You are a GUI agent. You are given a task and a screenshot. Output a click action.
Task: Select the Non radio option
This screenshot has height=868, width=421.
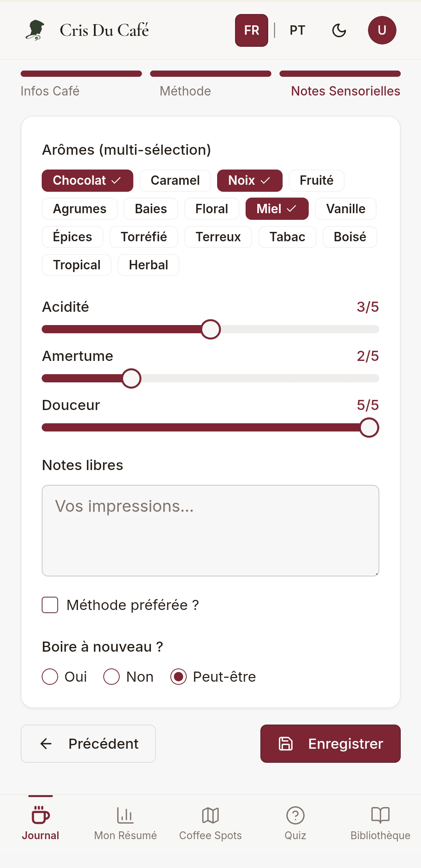tap(111, 677)
